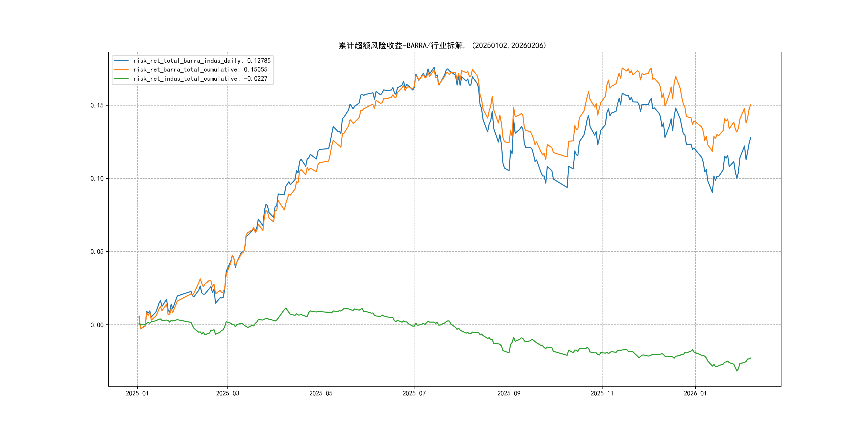Click the final endpoint of the green line
Screen dimensions: 868x434
tap(751, 358)
